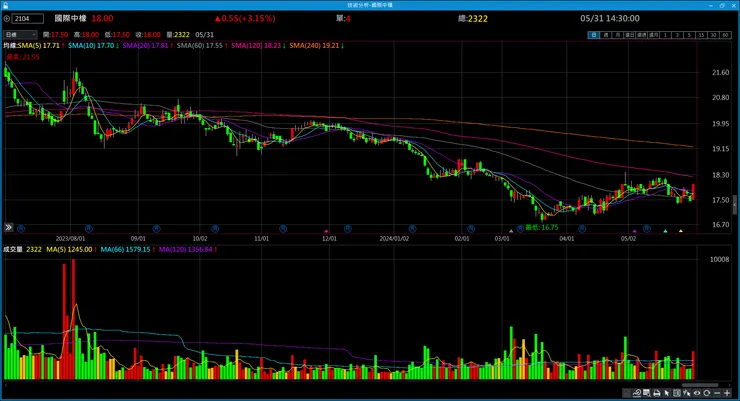Select the 1-minute timeframe tab
This screenshot has height=401, width=740.
coord(665,35)
